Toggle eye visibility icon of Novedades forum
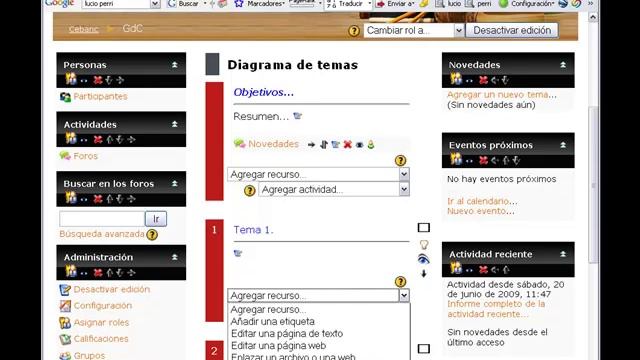Screen dimensions: 640x360 pyautogui.click(x=359, y=145)
